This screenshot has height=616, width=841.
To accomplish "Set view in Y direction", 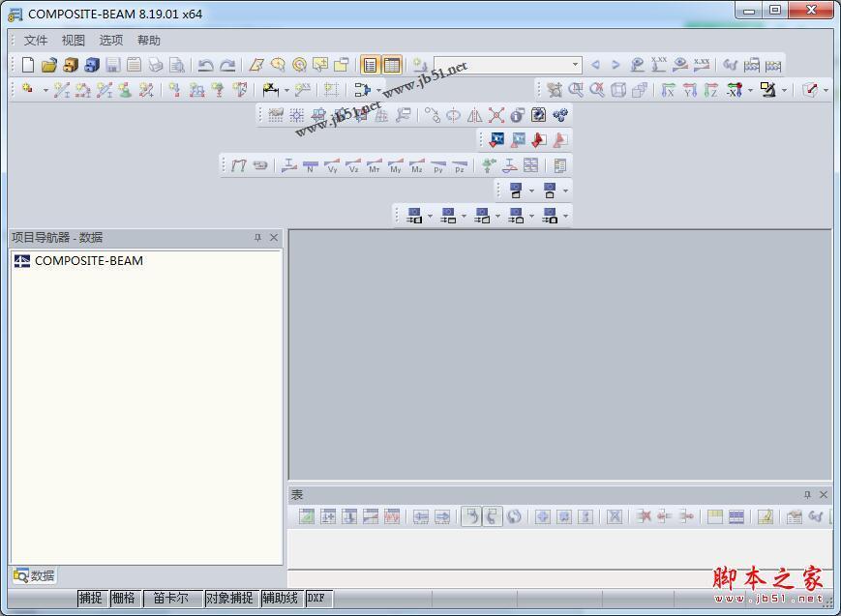I will click(690, 90).
